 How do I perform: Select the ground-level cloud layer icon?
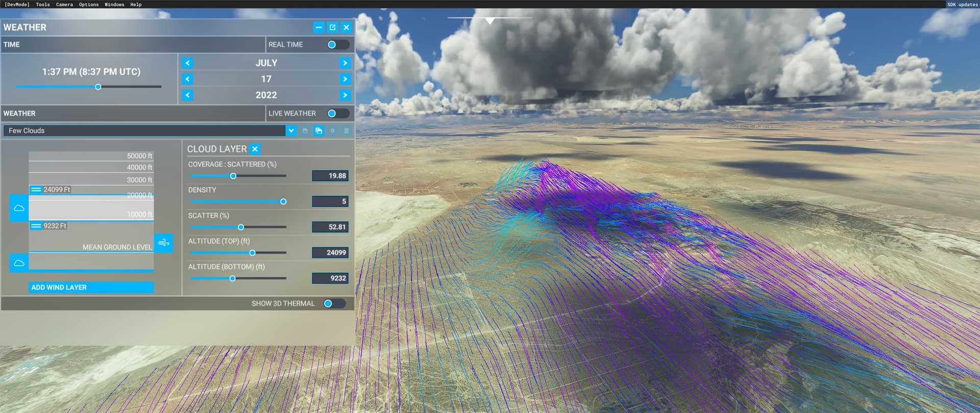pyautogui.click(x=19, y=263)
